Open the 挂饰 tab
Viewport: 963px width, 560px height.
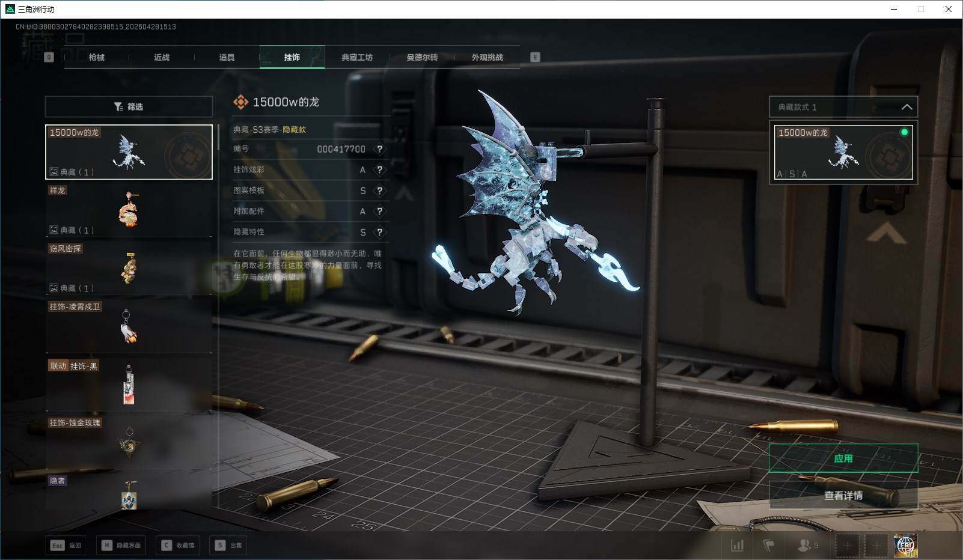coord(292,57)
